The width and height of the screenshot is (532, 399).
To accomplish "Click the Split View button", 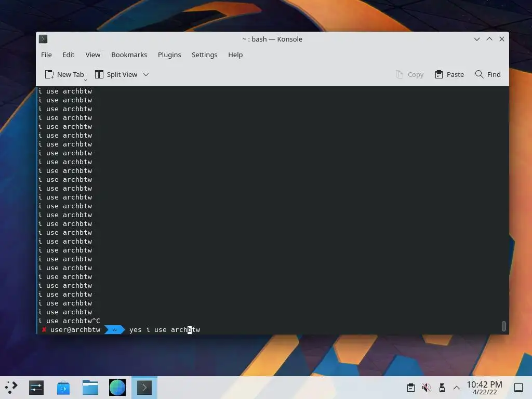I will click(116, 74).
